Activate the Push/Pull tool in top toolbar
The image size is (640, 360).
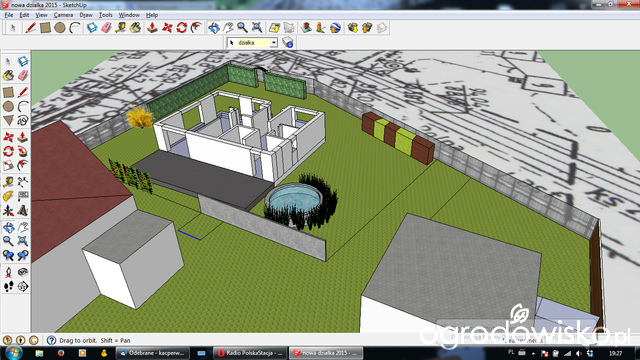(152, 28)
